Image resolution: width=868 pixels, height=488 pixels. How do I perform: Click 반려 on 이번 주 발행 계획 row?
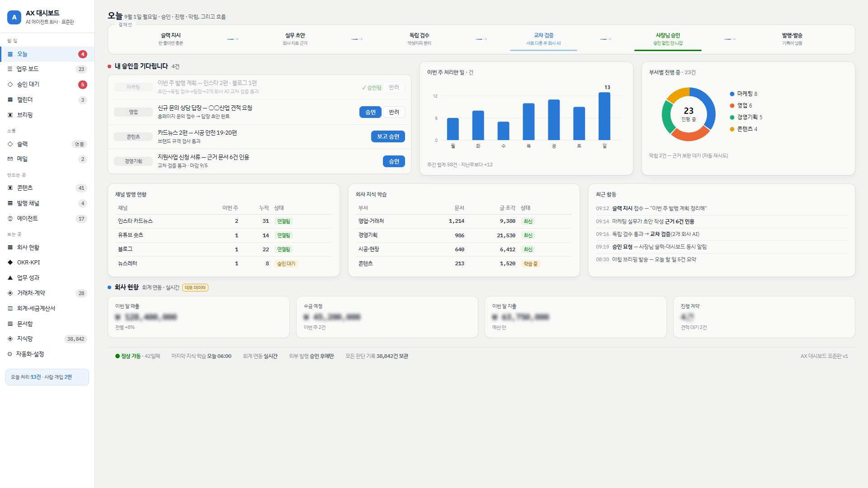tap(394, 88)
